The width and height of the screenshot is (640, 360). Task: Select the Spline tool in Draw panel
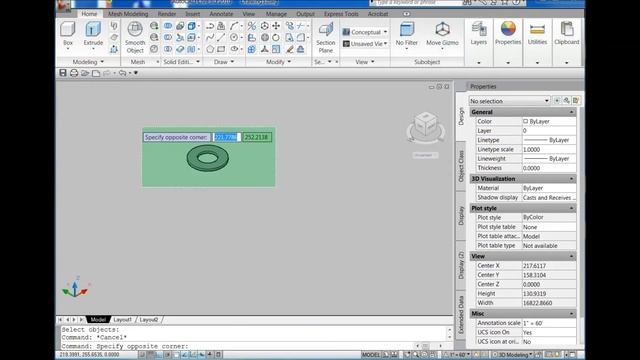tap(210, 38)
